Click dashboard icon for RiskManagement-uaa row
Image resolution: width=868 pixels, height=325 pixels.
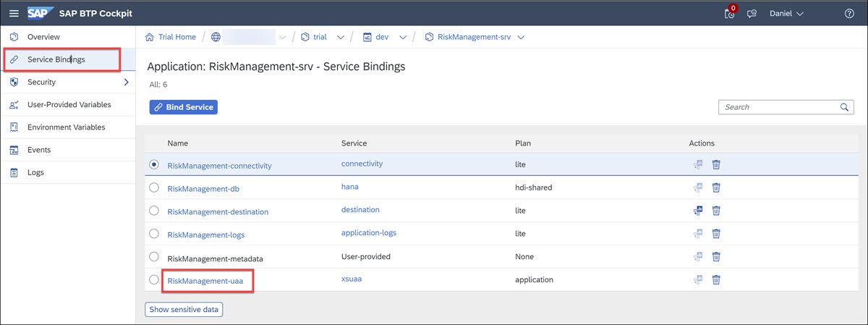click(x=698, y=279)
